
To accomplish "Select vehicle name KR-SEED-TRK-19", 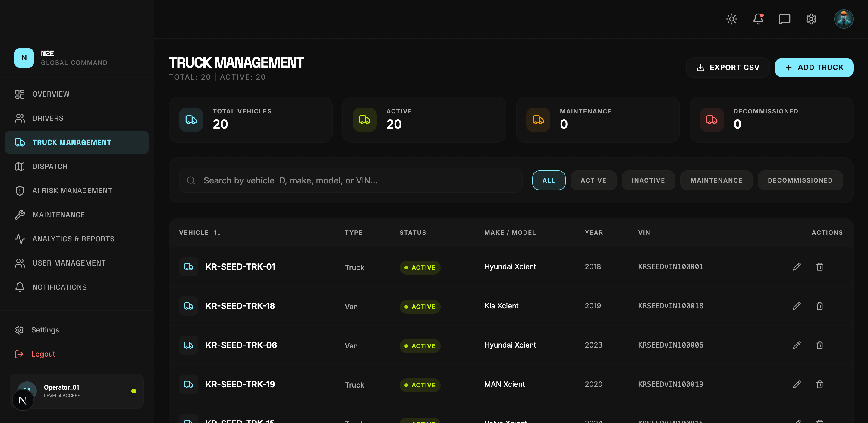I will [240, 384].
